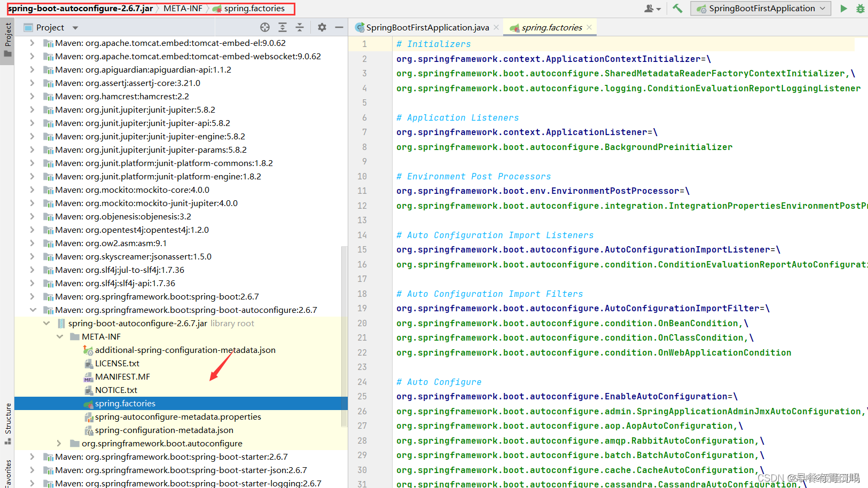The width and height of the screenshot is (868, 488).
Task: Collapse spring-boot-autoconfigure-2.6.7.jar library root
Action: 46,323
